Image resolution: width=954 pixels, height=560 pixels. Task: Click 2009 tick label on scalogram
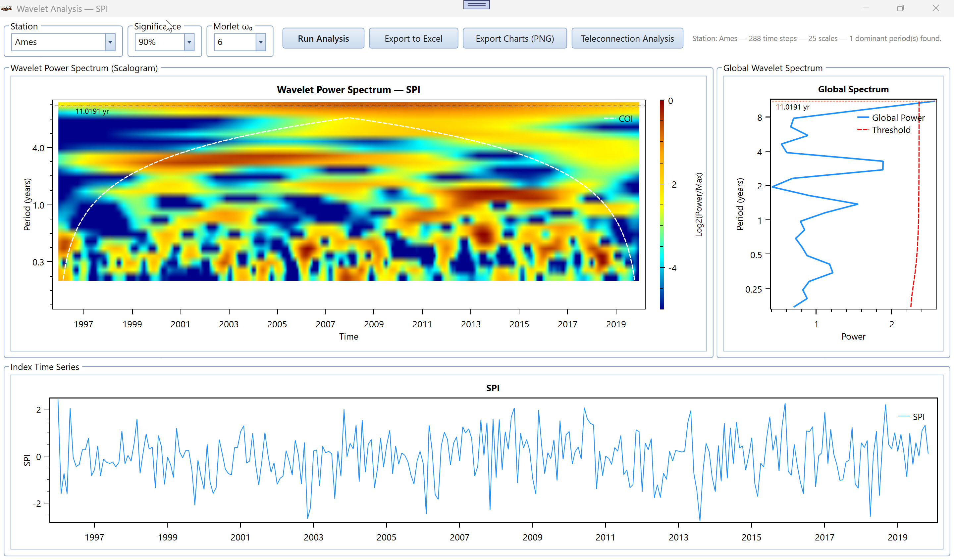click(x=374, y=324)
